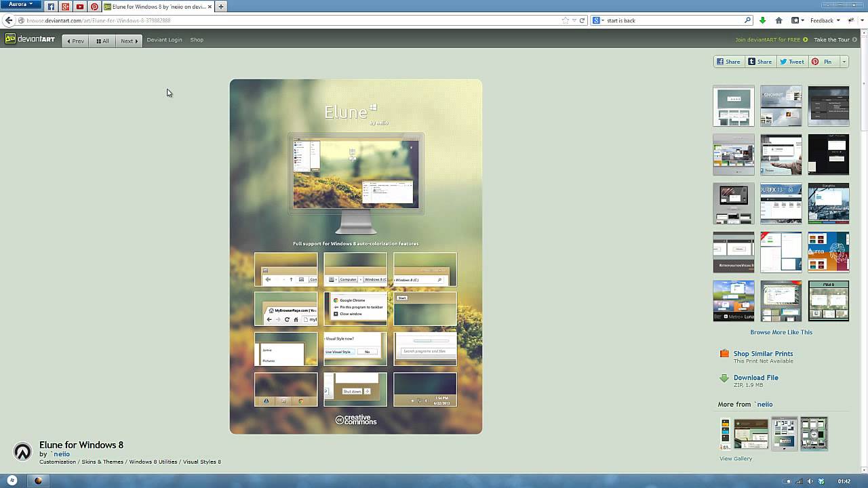This screenshot has width=868, height=488.
Task: Click the browser back arrow button
Action: (x=9, y=20)
